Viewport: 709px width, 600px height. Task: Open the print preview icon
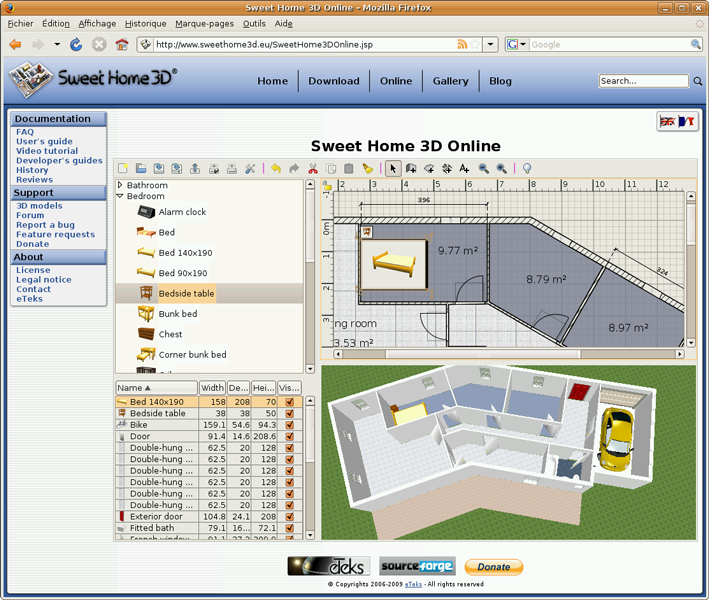coord(214,169)
